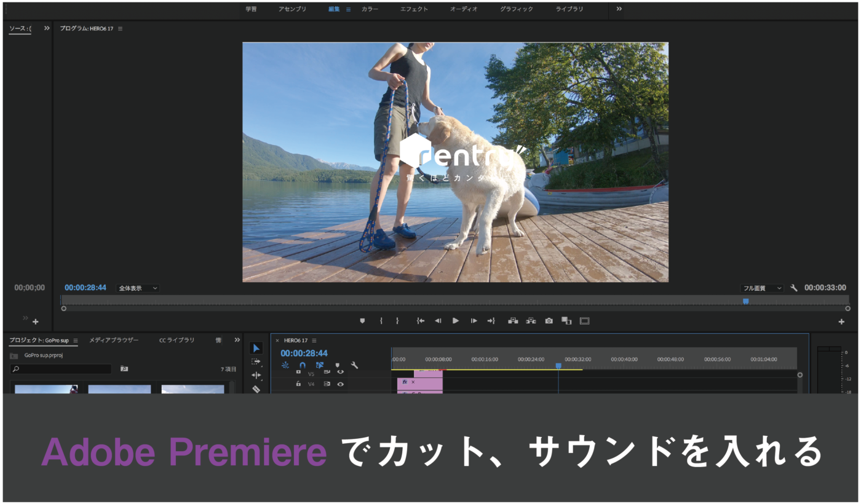Expand Project panel tabs overflow chevron
Screen dimensions: 861x504
click(x=237, y=340)
